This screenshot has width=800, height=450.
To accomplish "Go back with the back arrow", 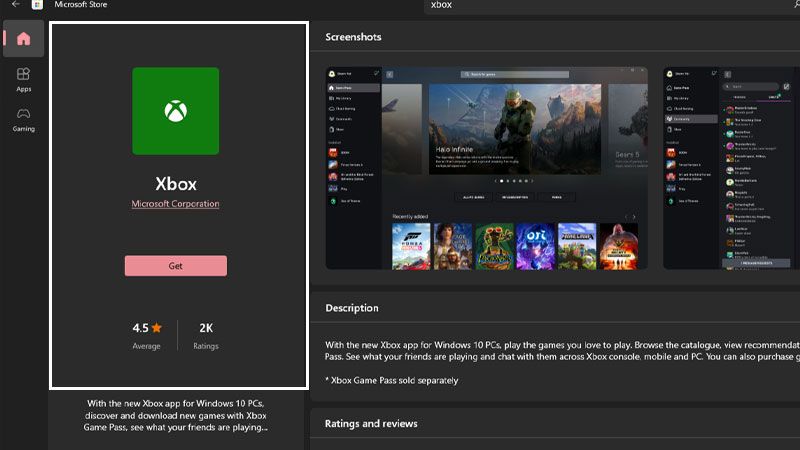I will (16, 4).
